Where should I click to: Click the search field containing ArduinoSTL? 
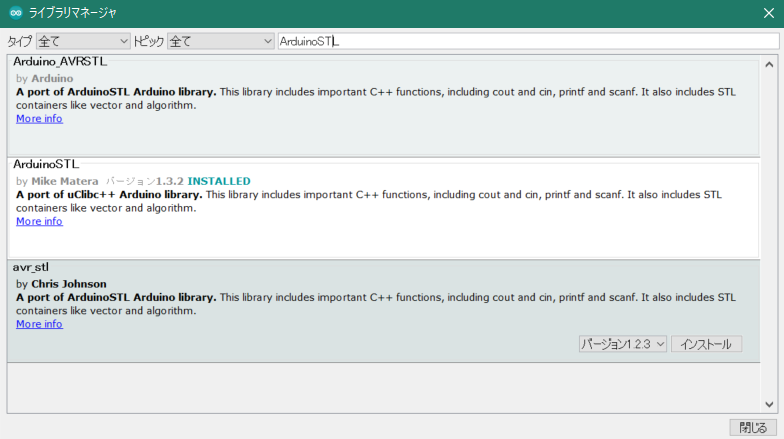coord(528,42)
